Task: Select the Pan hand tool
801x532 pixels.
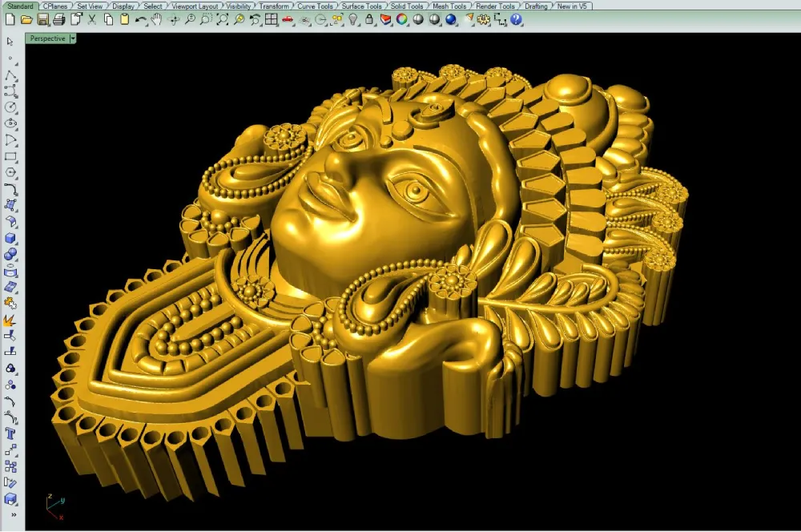Action: 156,20
